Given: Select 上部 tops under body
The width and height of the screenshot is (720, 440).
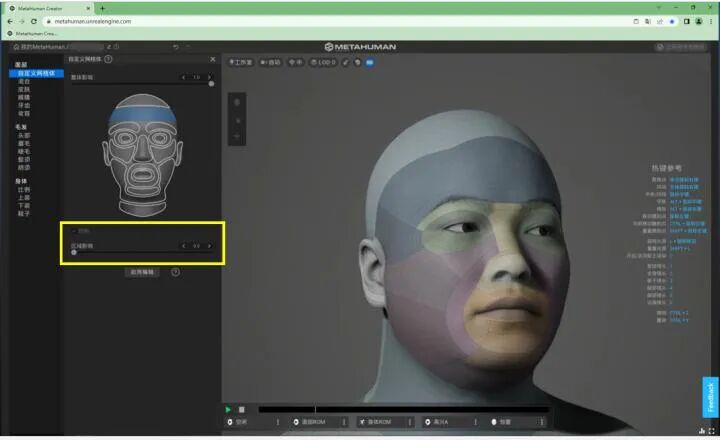Looking at the screenshot, I should click(x=24, y=197).
